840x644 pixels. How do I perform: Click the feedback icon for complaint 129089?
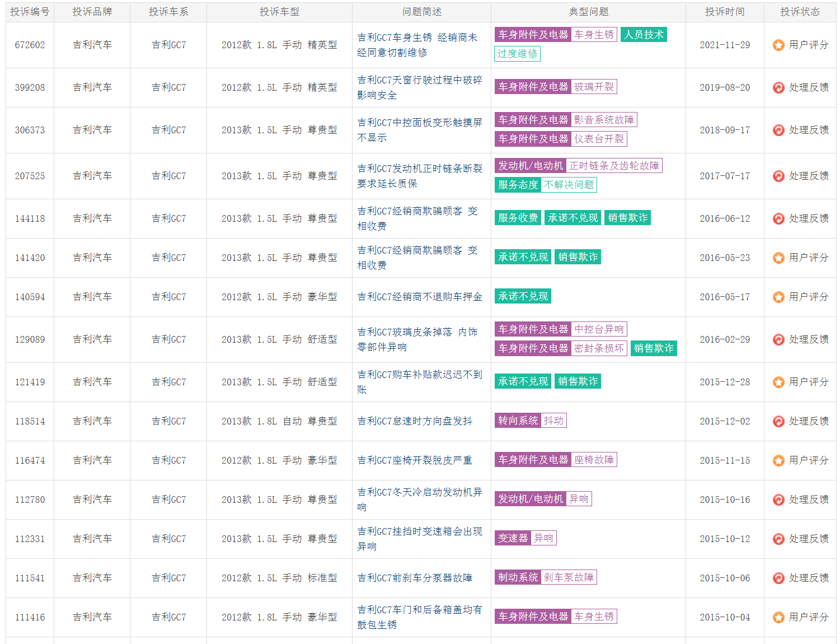pyautogui.click(x=778, y=339)
